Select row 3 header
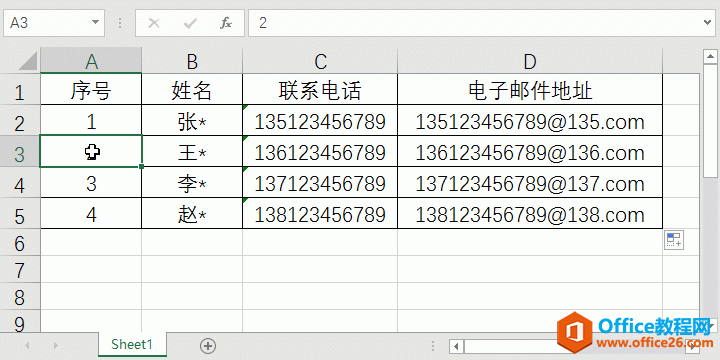This screenshot has width=720, height=360. [20, 153]
